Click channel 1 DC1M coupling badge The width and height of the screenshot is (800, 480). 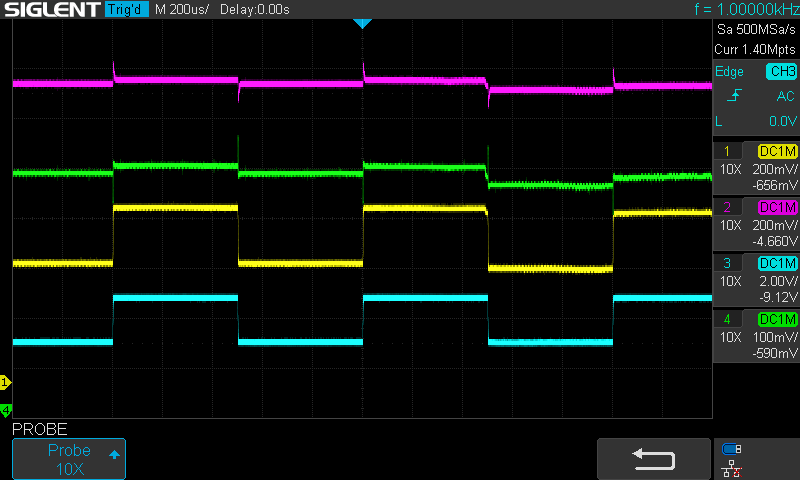(778, 151)
